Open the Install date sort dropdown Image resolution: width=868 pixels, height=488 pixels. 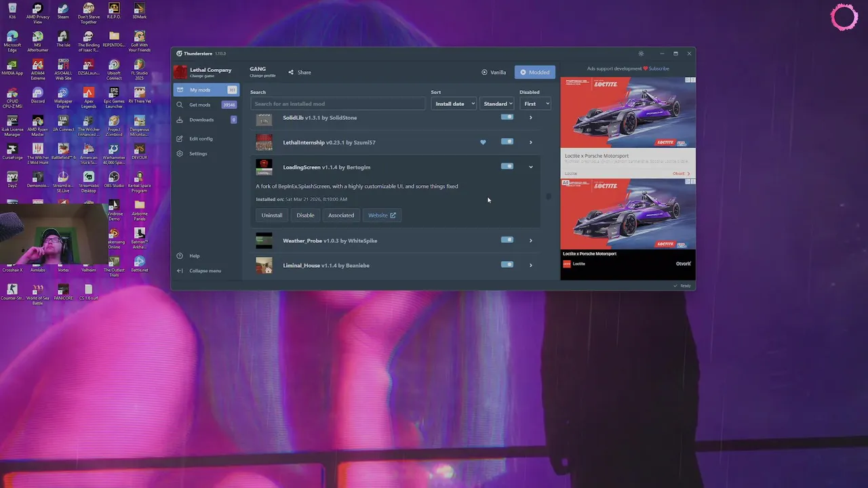[454, 104]
